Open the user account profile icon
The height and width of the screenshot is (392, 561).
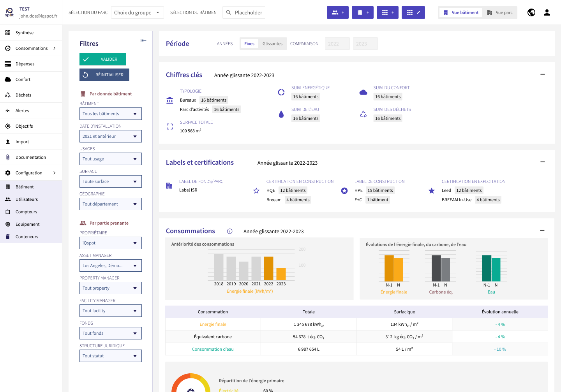click(547, 12)
